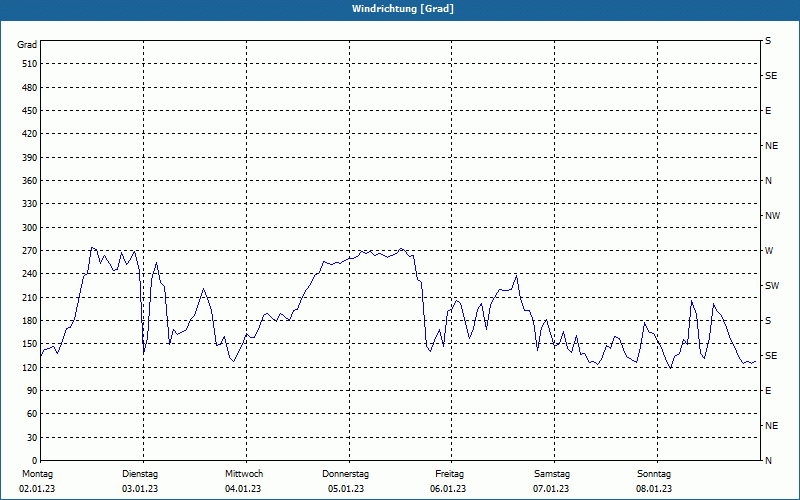Click the y-axis value 240
Screen dimensions: 800x500
click(x=30, y=274)
